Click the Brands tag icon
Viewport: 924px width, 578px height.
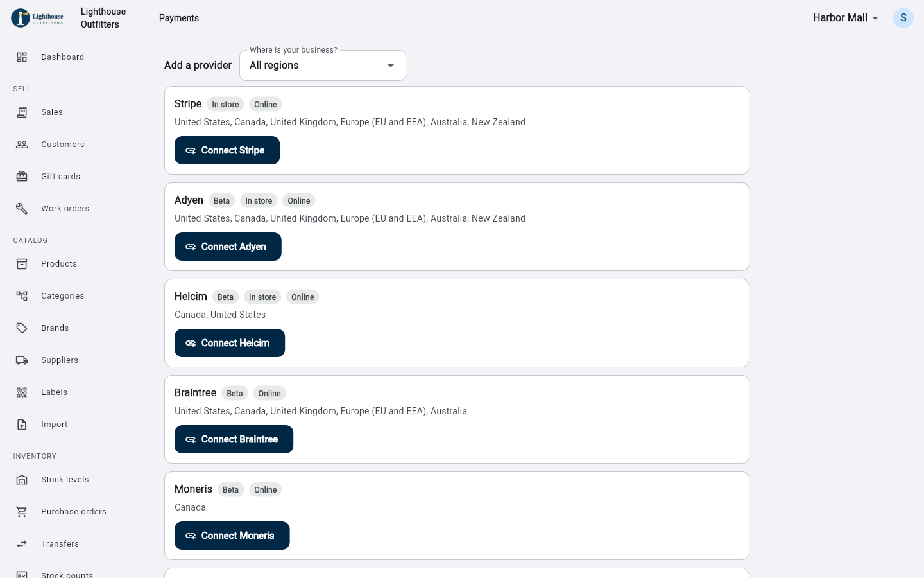point(22,328)
